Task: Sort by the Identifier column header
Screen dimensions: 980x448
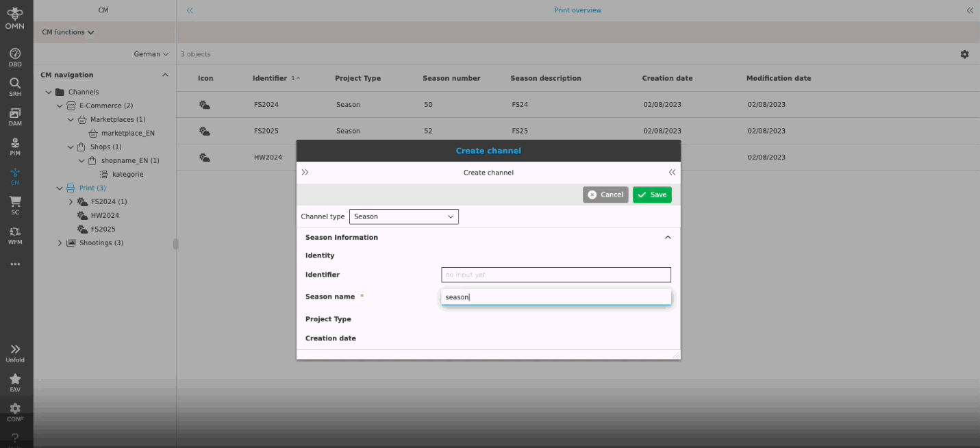Action: point(271,78)
